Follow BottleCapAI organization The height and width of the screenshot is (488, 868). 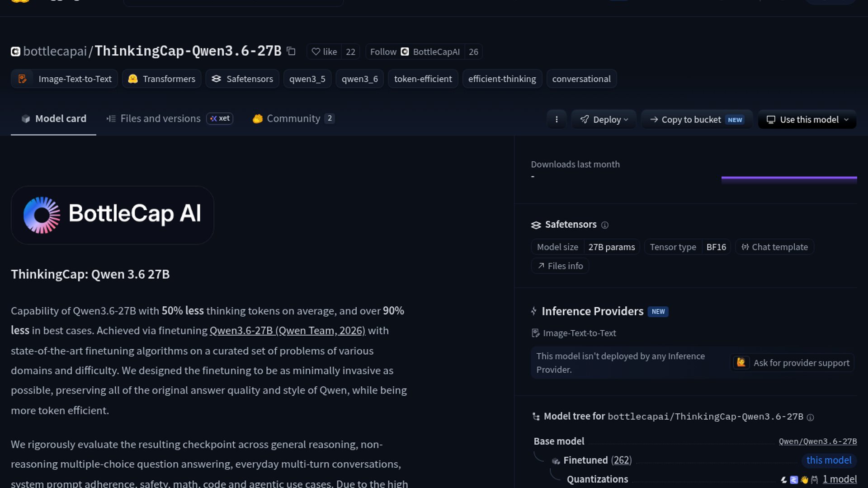click(415, 52)
